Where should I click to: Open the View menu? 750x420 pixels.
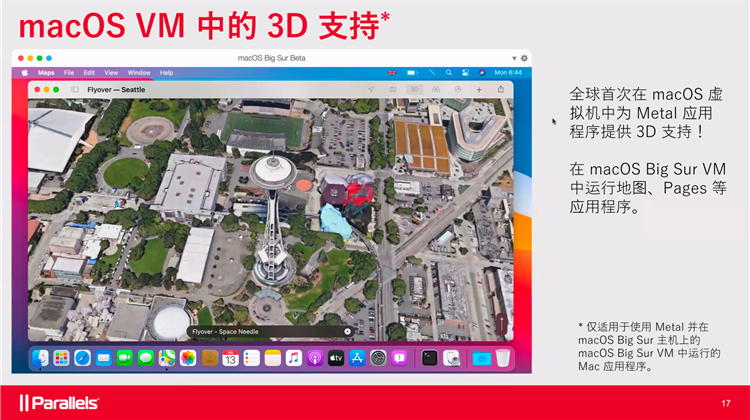(x=111, y=73)
